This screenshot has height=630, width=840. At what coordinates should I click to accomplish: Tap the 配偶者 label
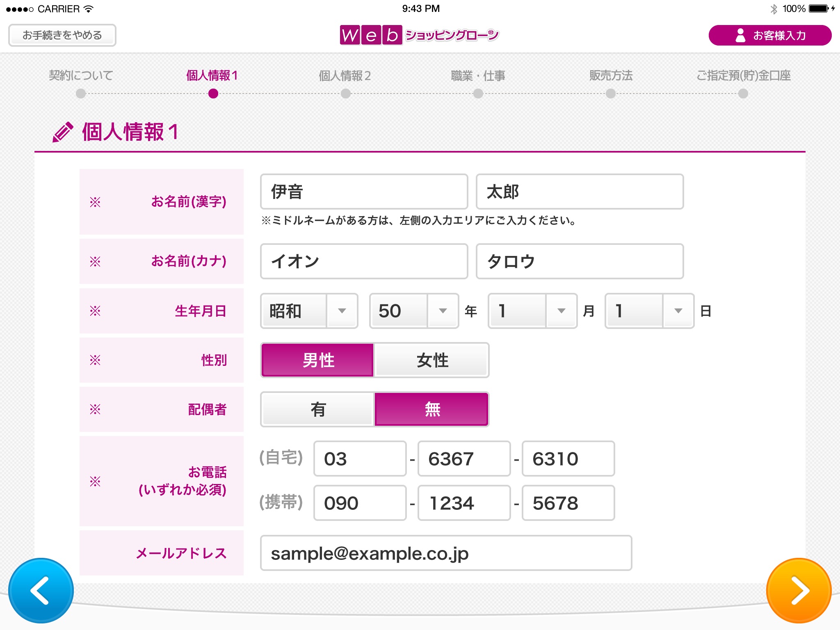[207, 409]
